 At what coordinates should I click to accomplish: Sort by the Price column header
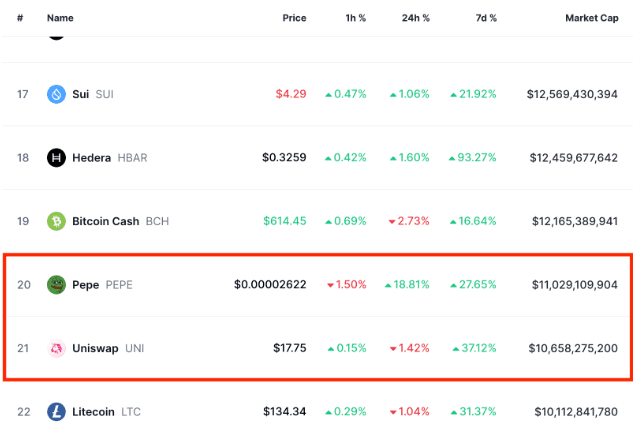294,18
